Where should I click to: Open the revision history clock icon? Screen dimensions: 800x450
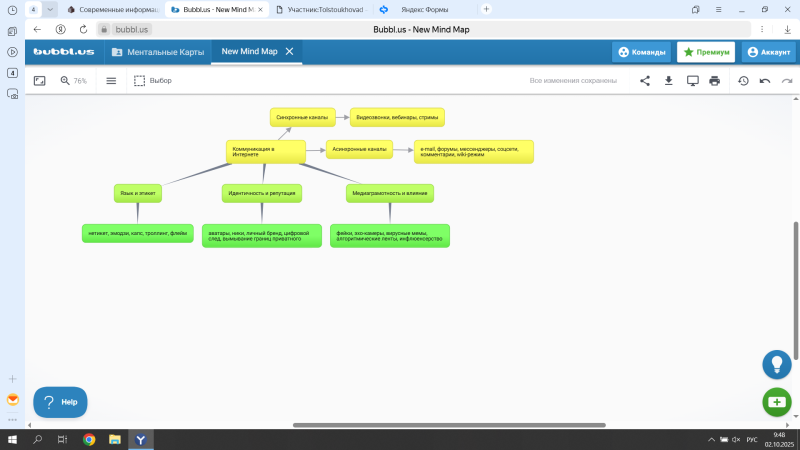pos(743,80)
